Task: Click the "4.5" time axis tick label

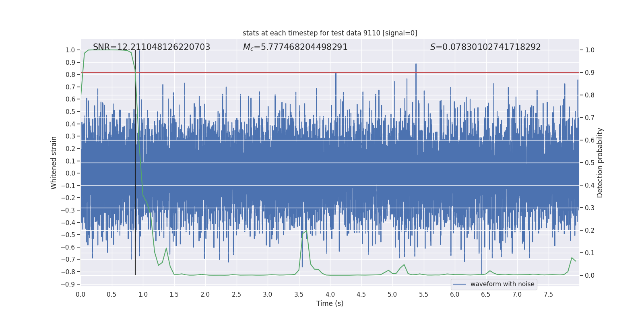Action: (x=361, y=294)
